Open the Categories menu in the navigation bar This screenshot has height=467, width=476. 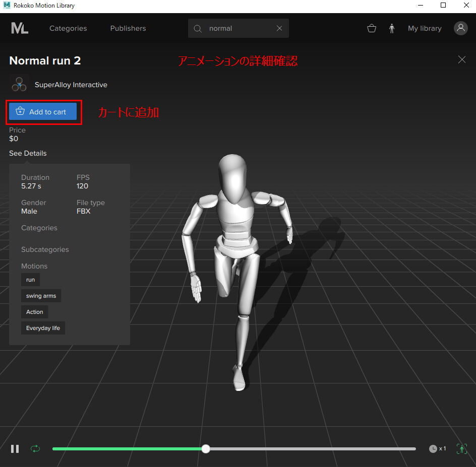pyautogui.click(x=68, y=28)
